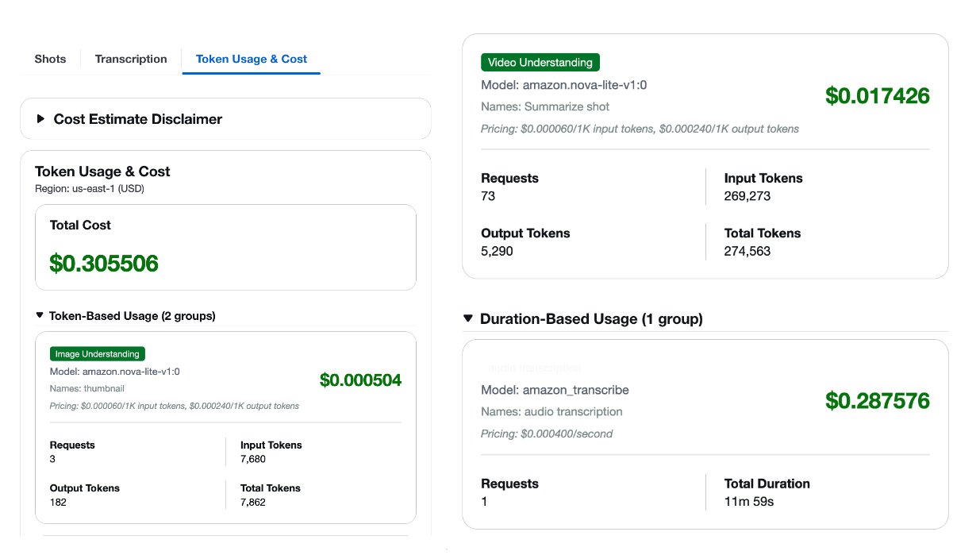Image resolution: width=980 pixels, height=555 pixels.
Task: Click the Video Understanding badge
Action: 540,62
